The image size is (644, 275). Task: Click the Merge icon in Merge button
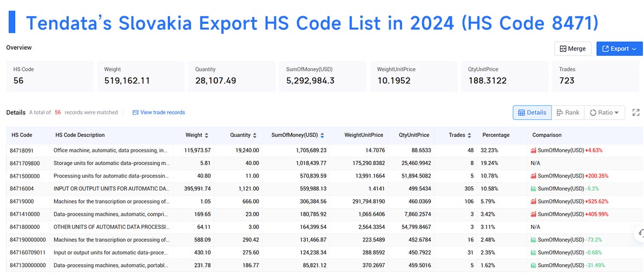[x=563, y=49]
